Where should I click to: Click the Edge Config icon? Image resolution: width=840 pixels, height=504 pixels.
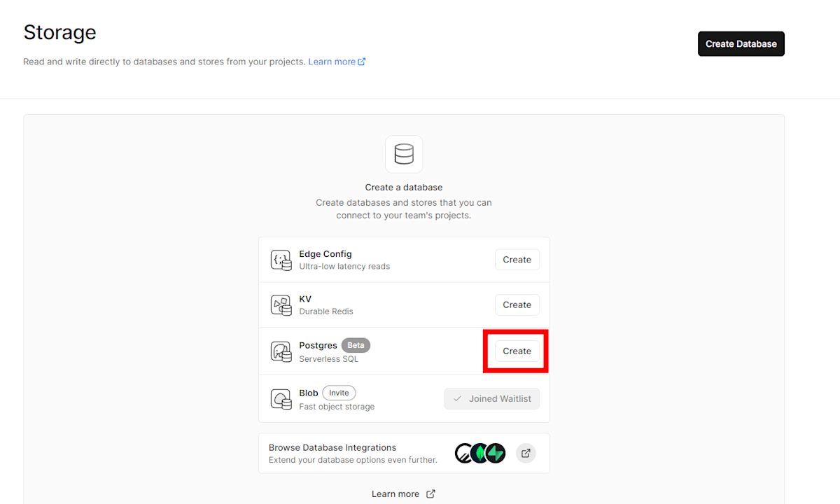(281, 260)
